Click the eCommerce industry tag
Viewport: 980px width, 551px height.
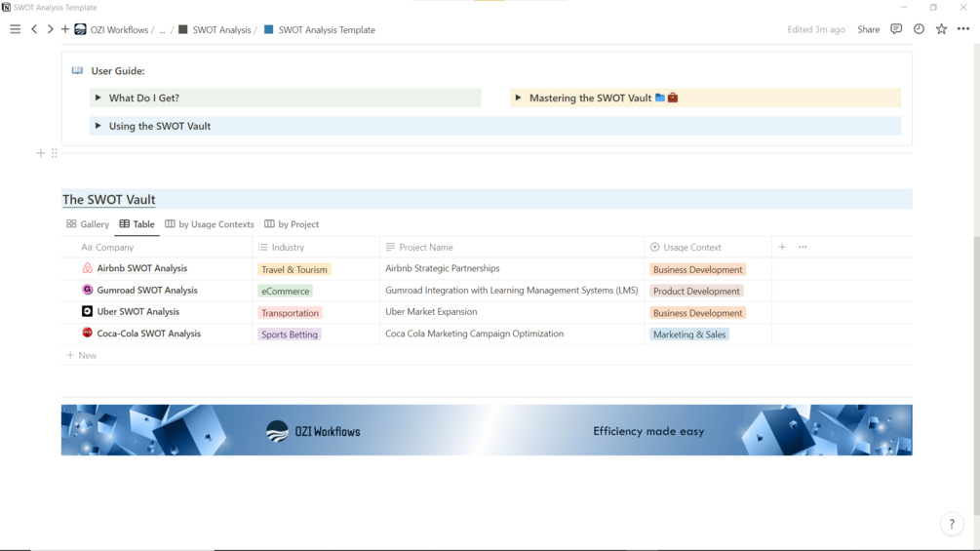tap(285, 292)
